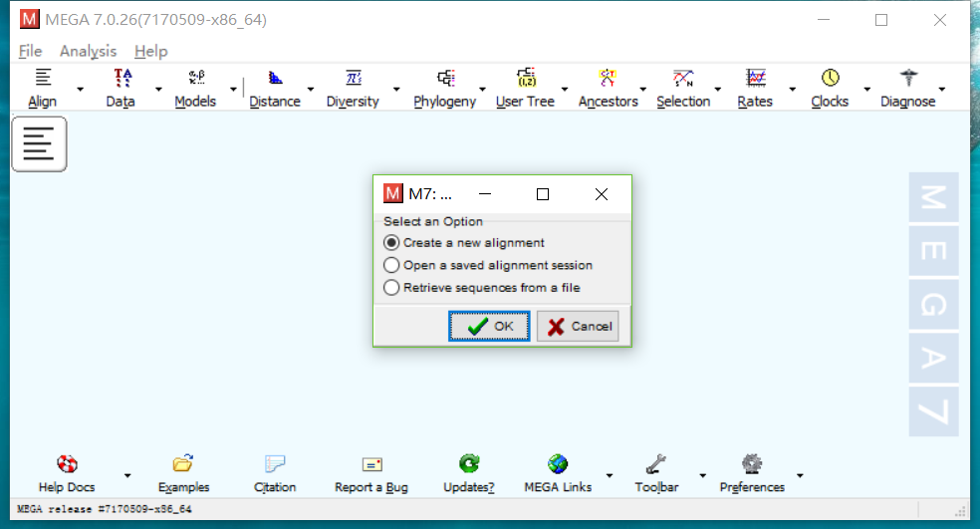Click the Data toolbar icon
This screenshot has height=529, width=980.
(122, 78)
